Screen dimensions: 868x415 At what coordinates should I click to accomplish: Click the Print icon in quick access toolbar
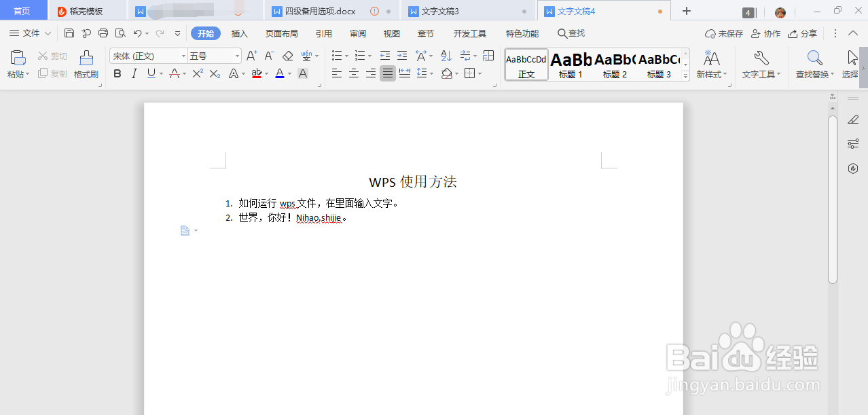[x=103, y=33]
